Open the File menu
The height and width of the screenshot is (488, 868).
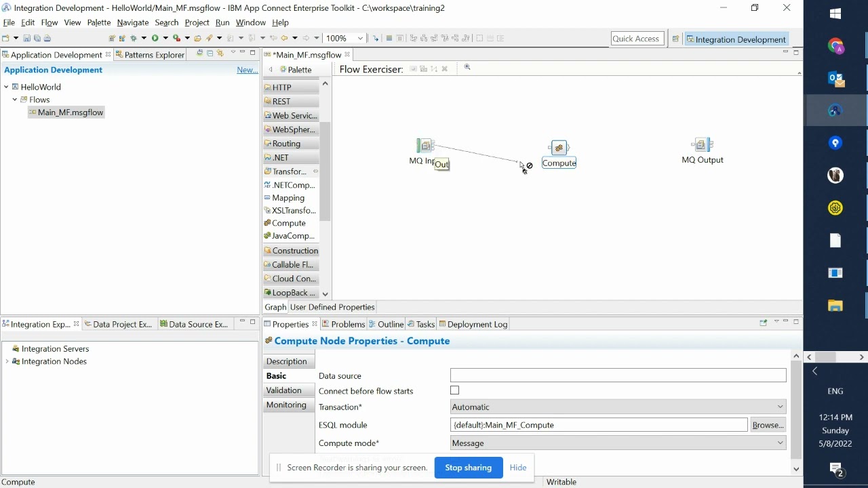(x=9, y=22)
